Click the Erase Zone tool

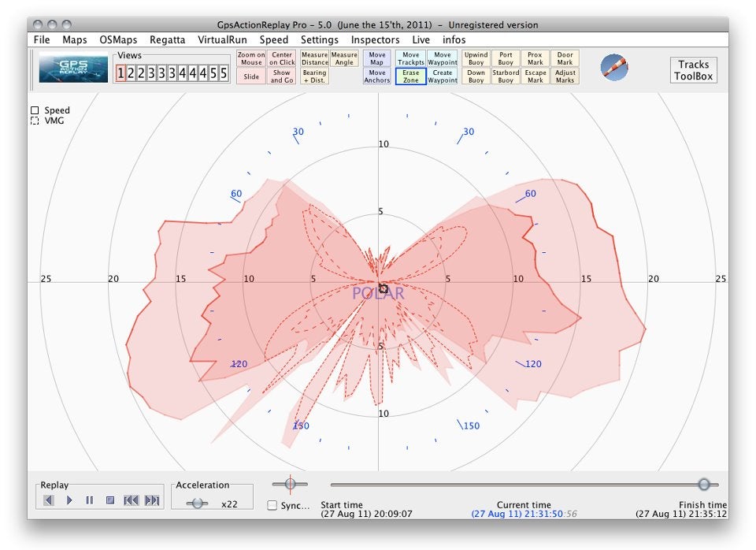point(411,76)
